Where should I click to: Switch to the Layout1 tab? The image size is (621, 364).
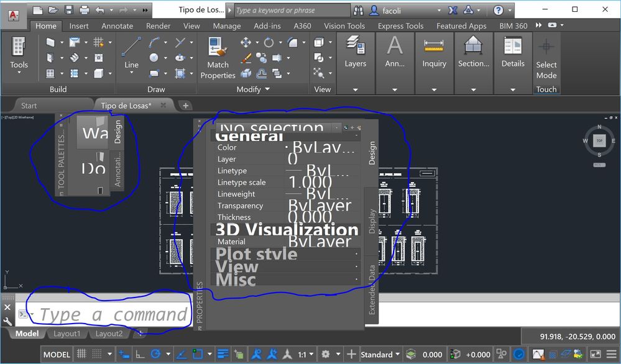(x=67, y=334)
